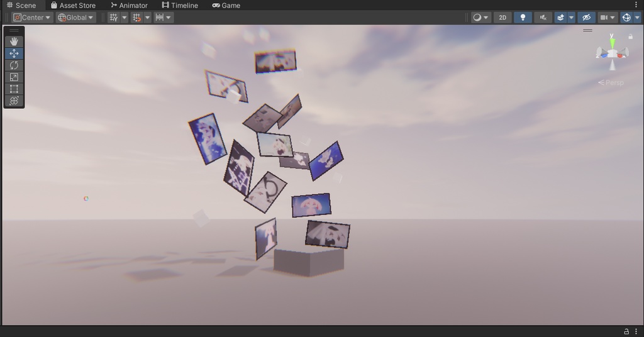
Task: Open the scene camera settings dropdown
Action: [608, 17]
